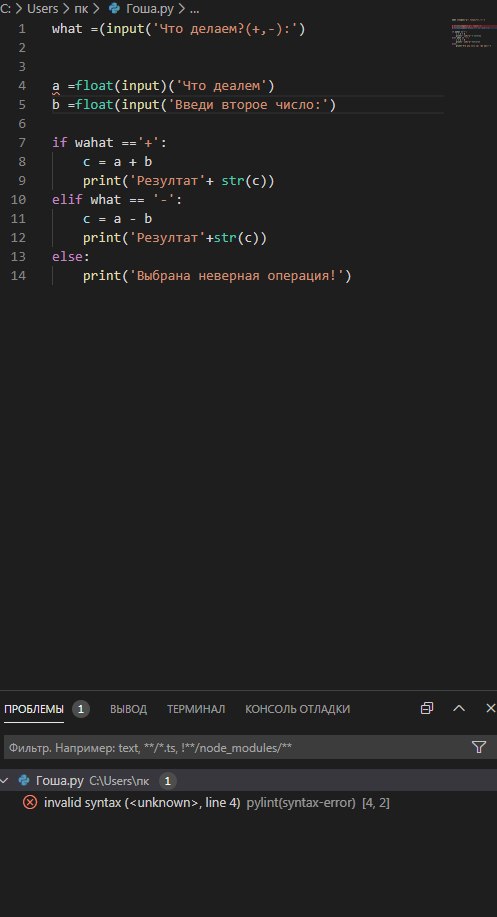Screen dimensions: 497x917
Task: Click the elif keyword on line 10
Action: coord(67,199)
